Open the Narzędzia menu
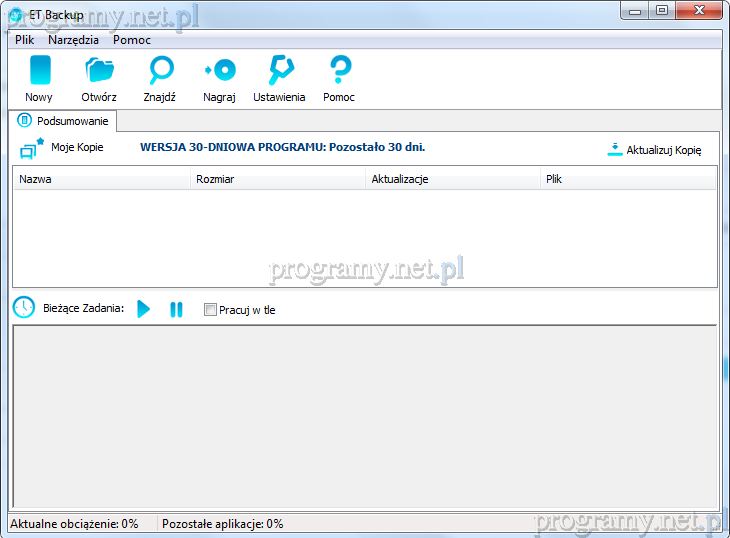 click(x=73, y=40)
